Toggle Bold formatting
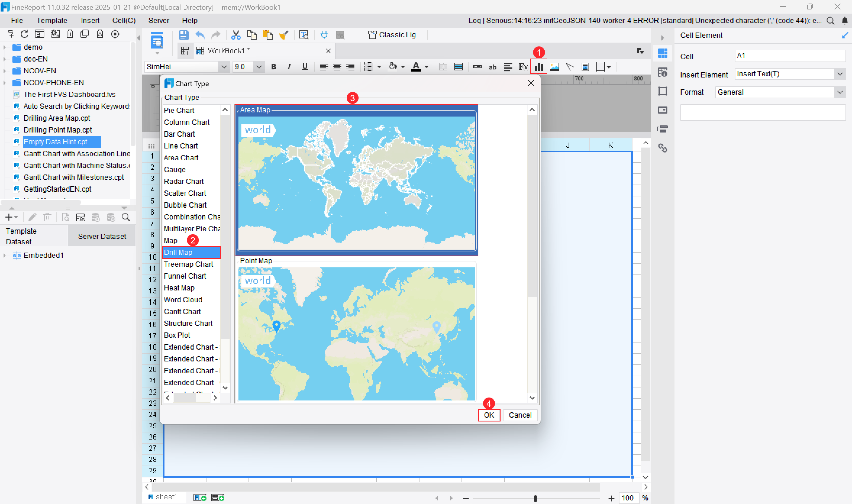The image size is (852, 504). 273,67
